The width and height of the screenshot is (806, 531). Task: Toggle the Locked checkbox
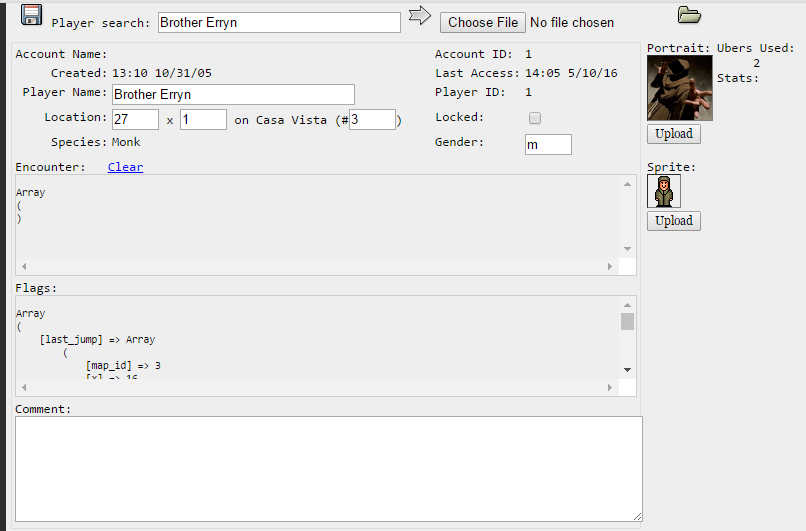535,118
